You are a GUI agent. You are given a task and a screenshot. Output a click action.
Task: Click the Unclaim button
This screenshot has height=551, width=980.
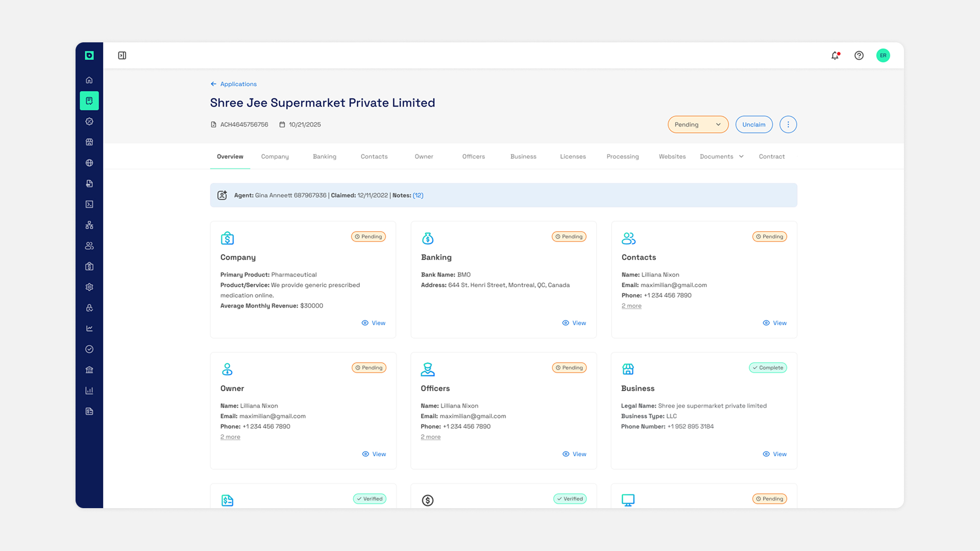pyautogui.click(x=753, y=124)
